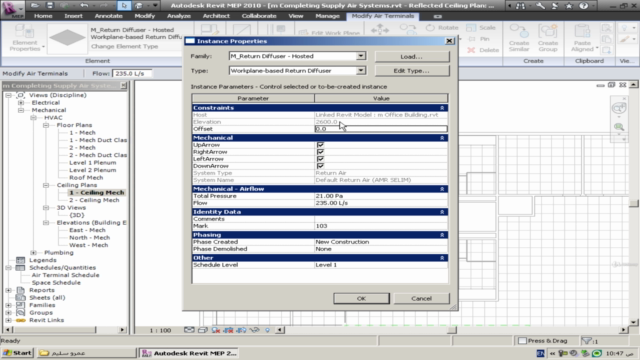Click the Help question mark icon

pos(584,5)
